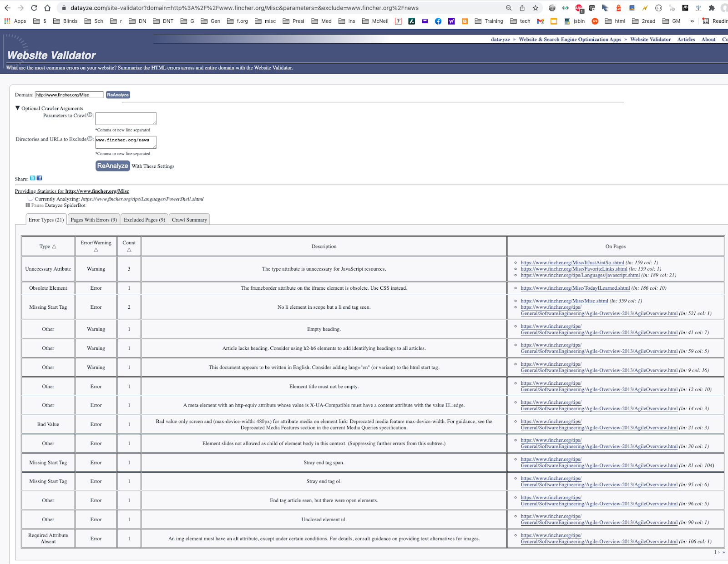
Task: Select the "Stray end tag span." description
Action: [324, 463]
